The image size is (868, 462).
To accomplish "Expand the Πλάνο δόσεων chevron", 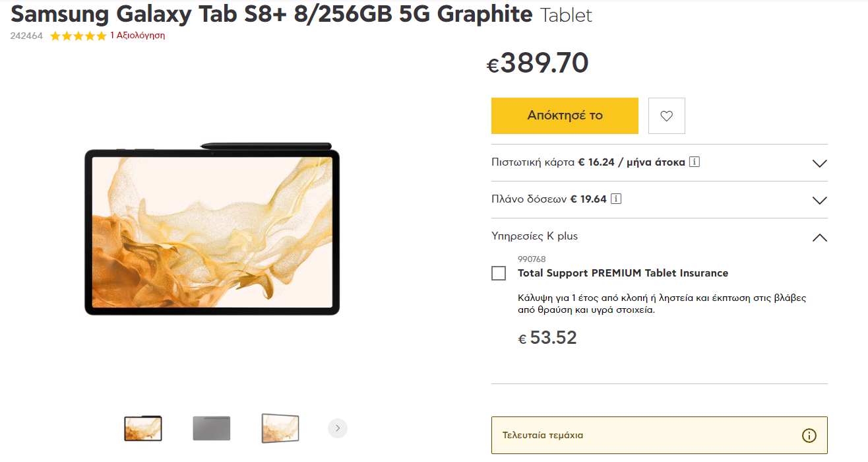I will (x=819, y=201).
